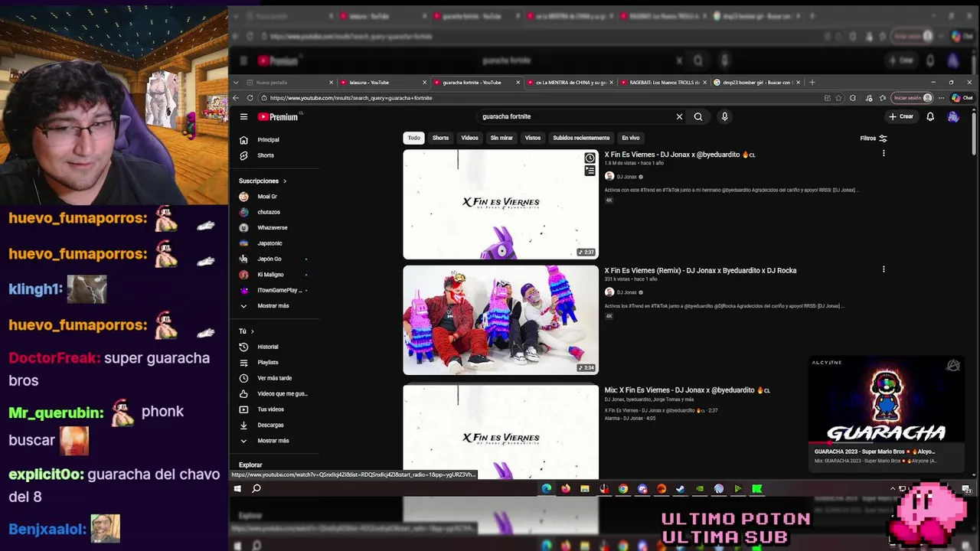
Task: Open three-dot menu of X Fin Es Viernes
Action: pyautogui.click(x=884, y=154)
